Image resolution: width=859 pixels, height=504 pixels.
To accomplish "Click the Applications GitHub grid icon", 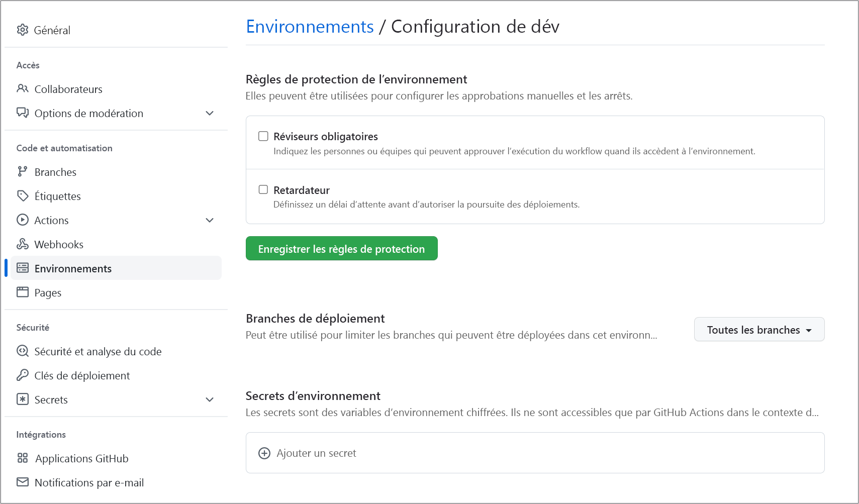I will click(23, 458).
